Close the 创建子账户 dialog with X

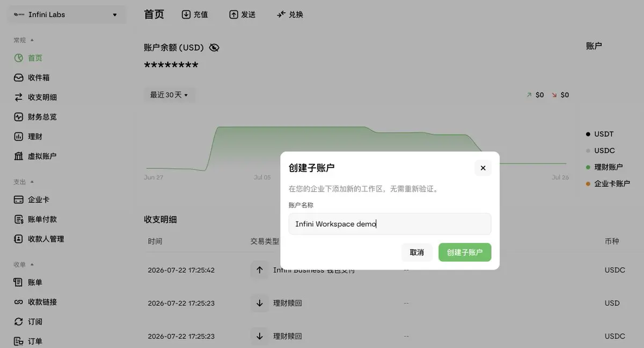483,168
